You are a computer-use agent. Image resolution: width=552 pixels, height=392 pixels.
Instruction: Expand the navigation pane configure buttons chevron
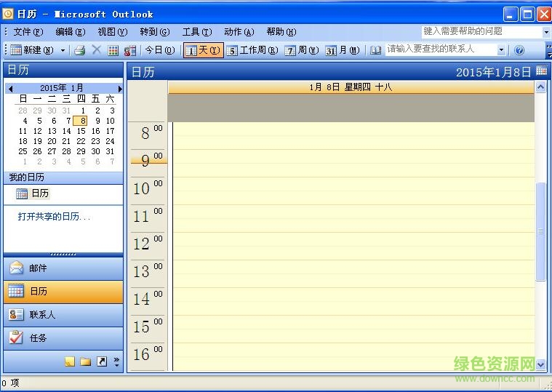116,361
